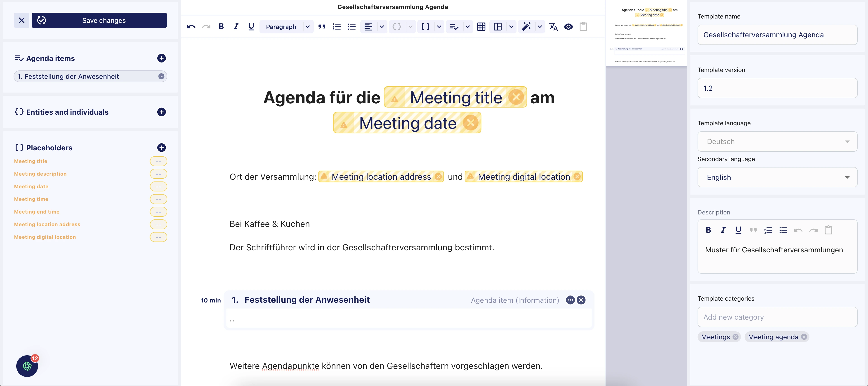Expand the Agenda items panel
868x386 pixels.
[x=161, y=58]
